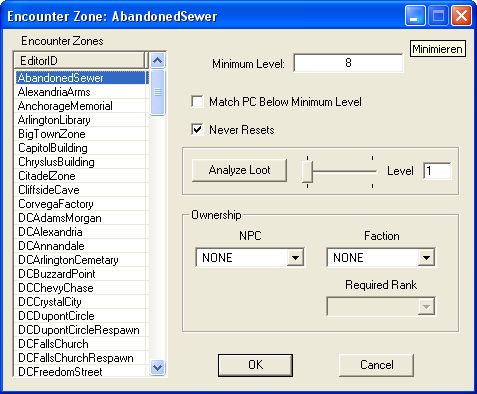This screenshot has width=477, height=394.
Task: Select the DCAlexandria zone
Action: [81, 232]
